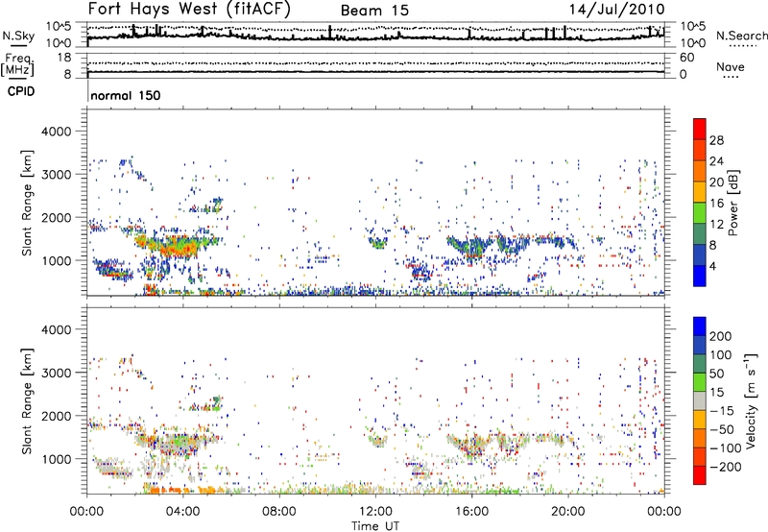Viewport: 768px width, 532px height.
Task: Click the 'Power [dB]' color bar title
Action: point(733,203)
